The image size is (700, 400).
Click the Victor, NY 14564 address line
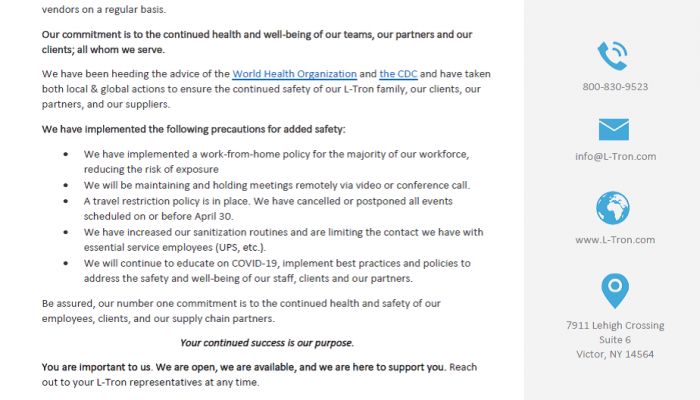tap(615, 354)
